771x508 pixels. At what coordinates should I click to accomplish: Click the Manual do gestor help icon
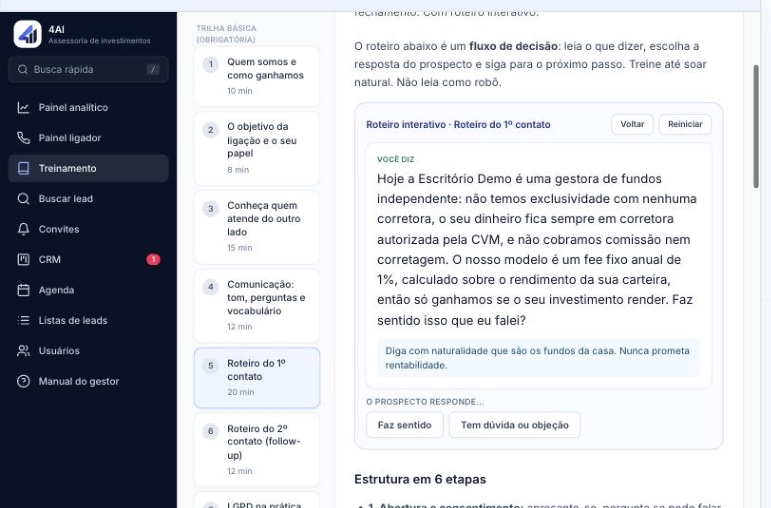[x=23, y=381]
